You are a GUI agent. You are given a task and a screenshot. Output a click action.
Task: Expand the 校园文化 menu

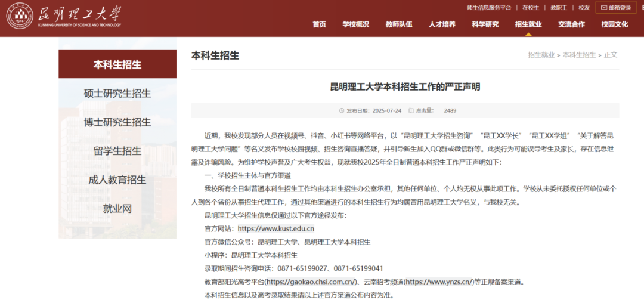tap(614, 24)
